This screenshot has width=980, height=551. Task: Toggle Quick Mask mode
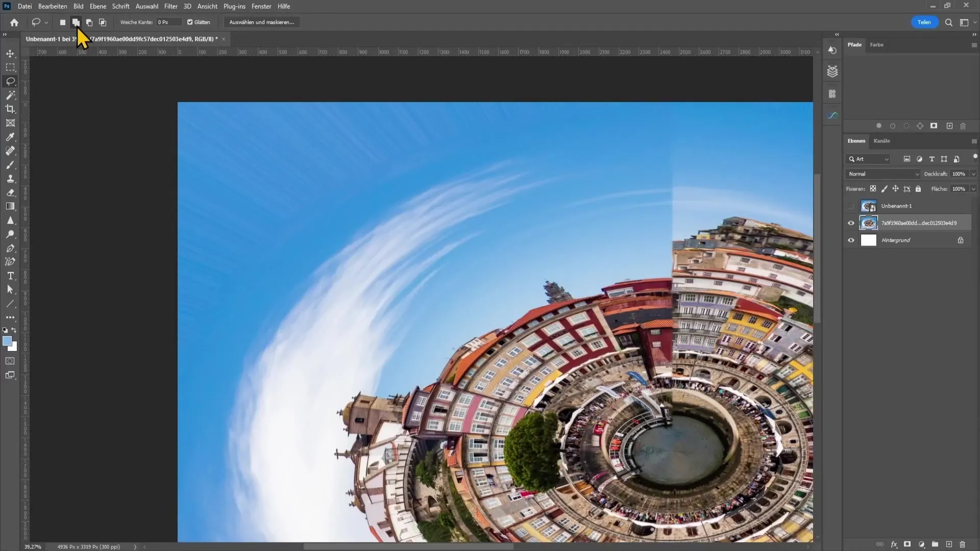pyautogui.click(x=10, y=361)
